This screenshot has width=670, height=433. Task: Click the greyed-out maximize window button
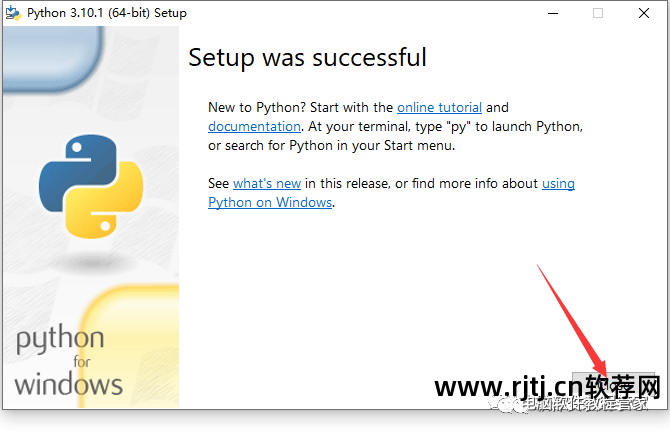tap(598, 13)
